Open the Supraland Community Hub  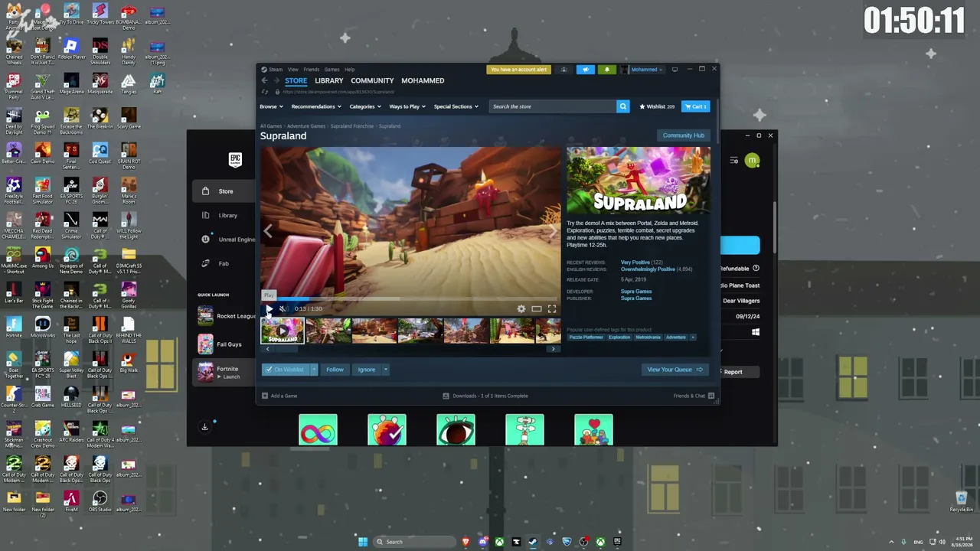684,135
